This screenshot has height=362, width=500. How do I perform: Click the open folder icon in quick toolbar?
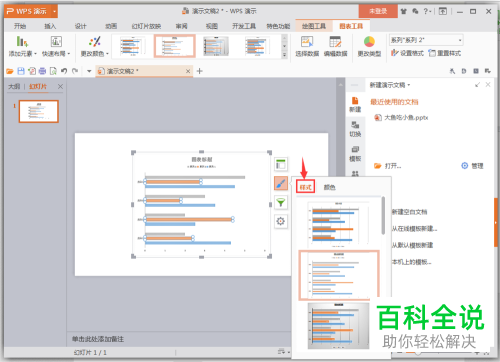click(x=10, y=71)
